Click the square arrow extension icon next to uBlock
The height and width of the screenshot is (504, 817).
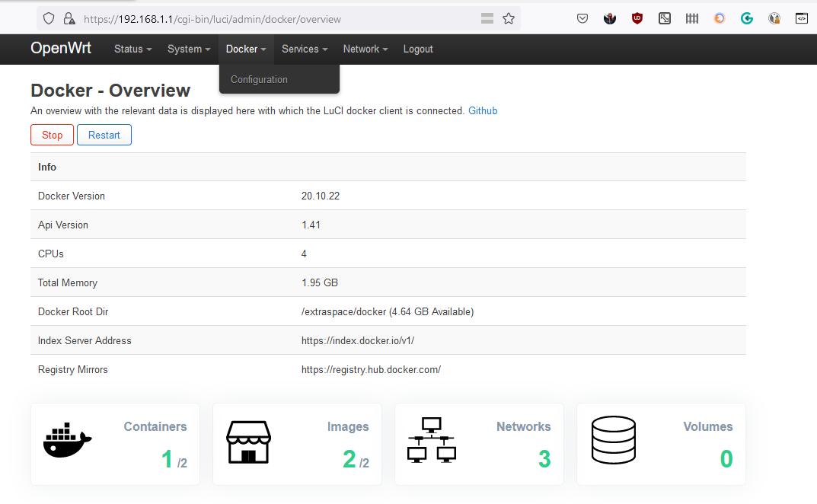point(664,19)
